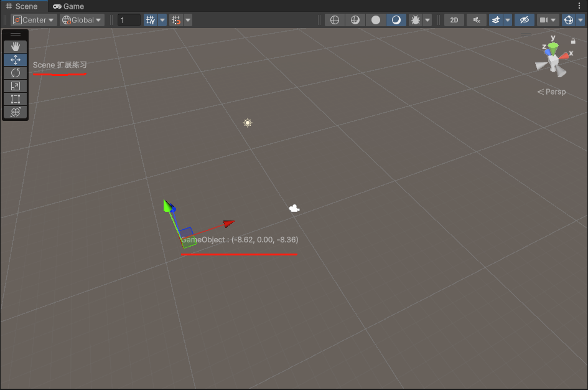Expand the gizmos dropdown arrow
588x390 pixels.
581,20
